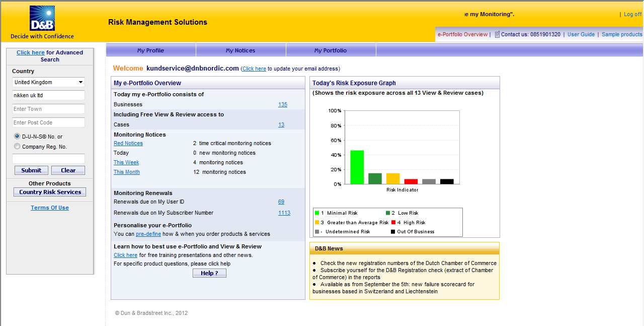Click the black Out Of Business bar

447,181
